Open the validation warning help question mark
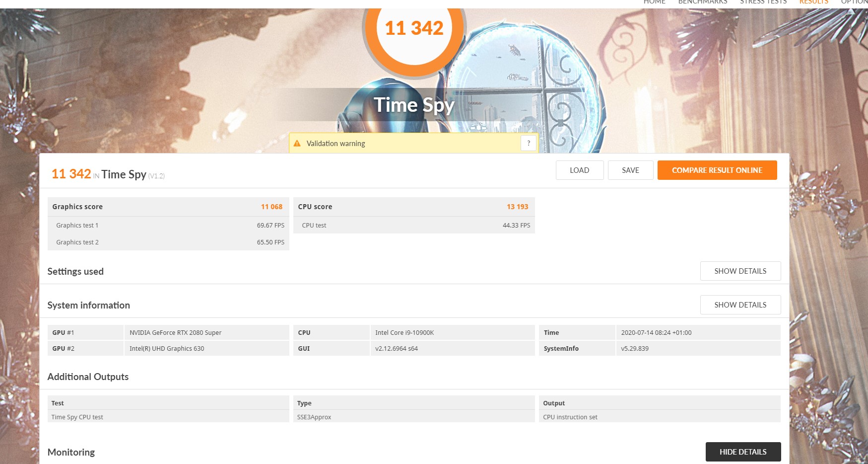868x464 pixels. (x=529, y=143)
